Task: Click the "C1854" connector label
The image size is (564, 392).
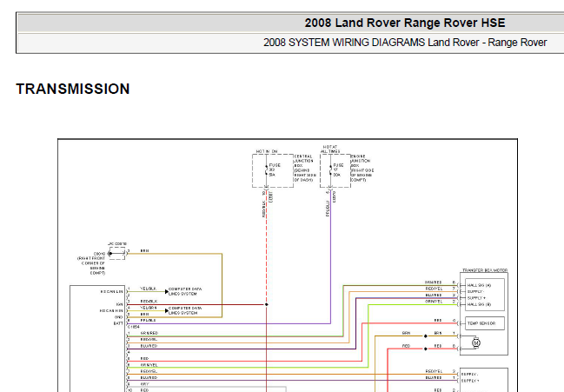Action: [x=134, y=327]
